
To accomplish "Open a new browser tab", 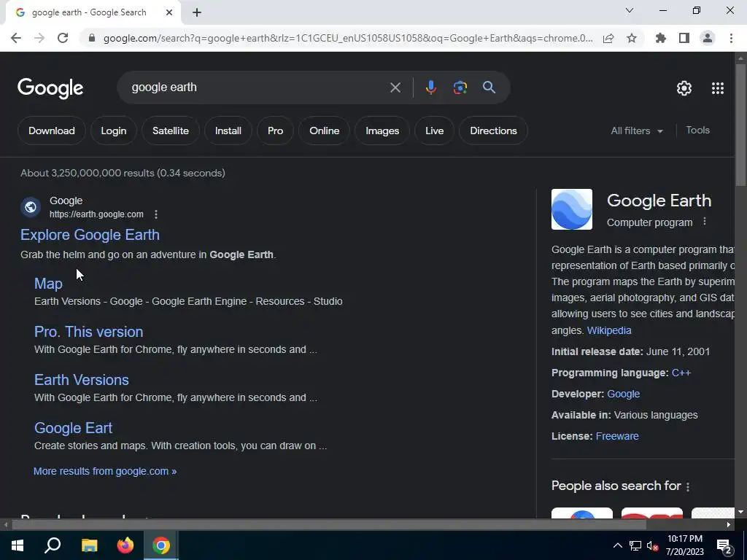I will [x=197, y=12].
